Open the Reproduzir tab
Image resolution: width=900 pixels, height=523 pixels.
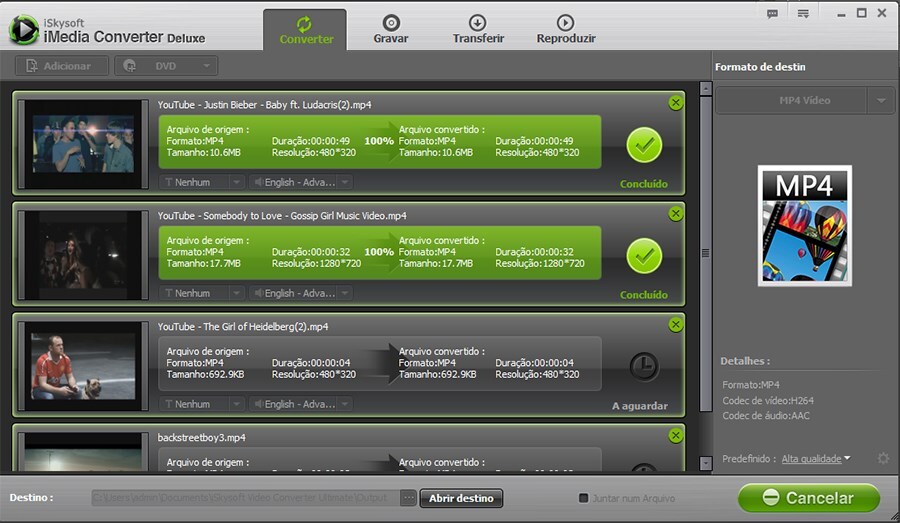(566, 30)
